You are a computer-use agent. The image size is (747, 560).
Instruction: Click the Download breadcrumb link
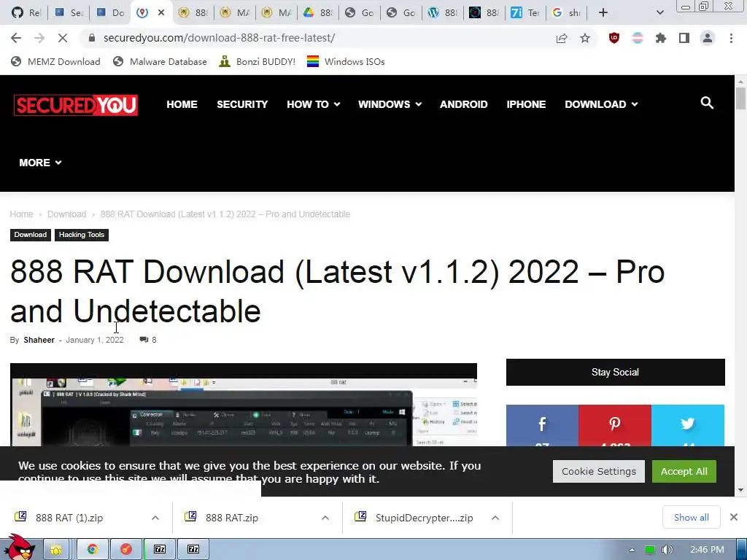tap(66, 214)
